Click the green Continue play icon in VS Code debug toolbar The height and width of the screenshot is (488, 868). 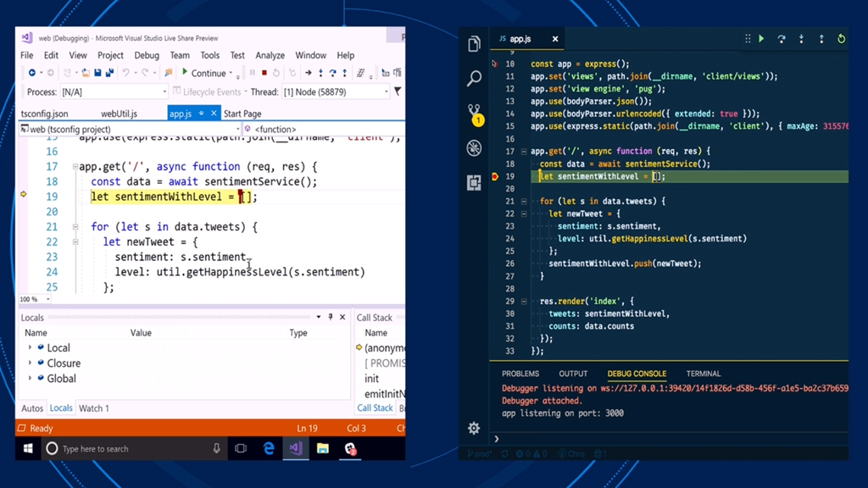pos(761,39)
